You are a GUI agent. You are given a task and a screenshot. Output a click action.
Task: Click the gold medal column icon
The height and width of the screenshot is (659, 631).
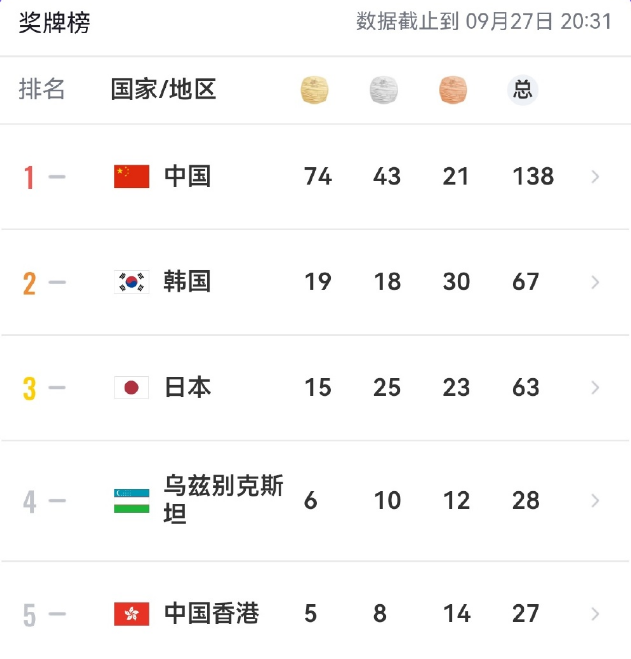point(314,90)
